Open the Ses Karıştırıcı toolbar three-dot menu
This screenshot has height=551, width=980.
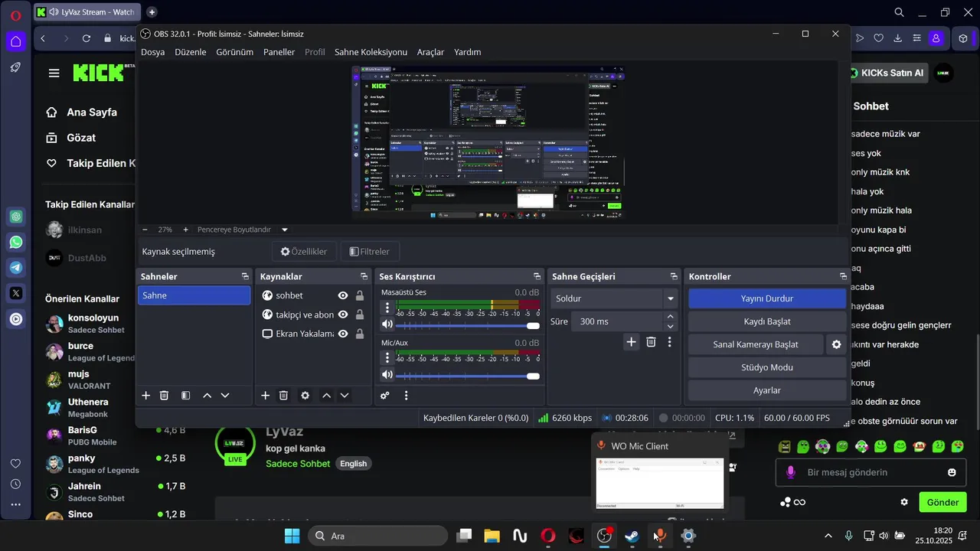coord(406,396)
